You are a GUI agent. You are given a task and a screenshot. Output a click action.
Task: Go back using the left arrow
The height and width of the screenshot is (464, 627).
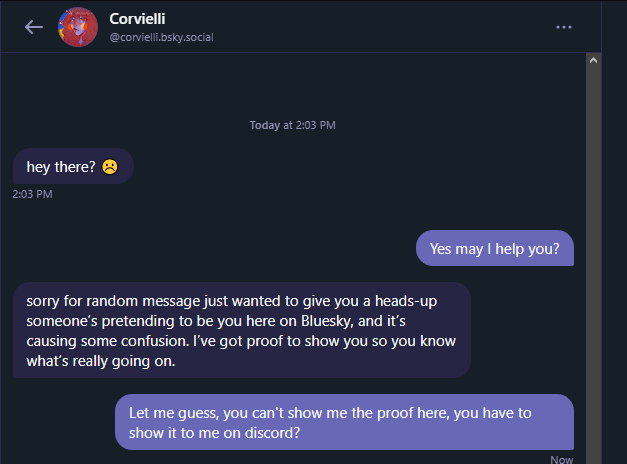pyautogui.click(x=34, y=27)
